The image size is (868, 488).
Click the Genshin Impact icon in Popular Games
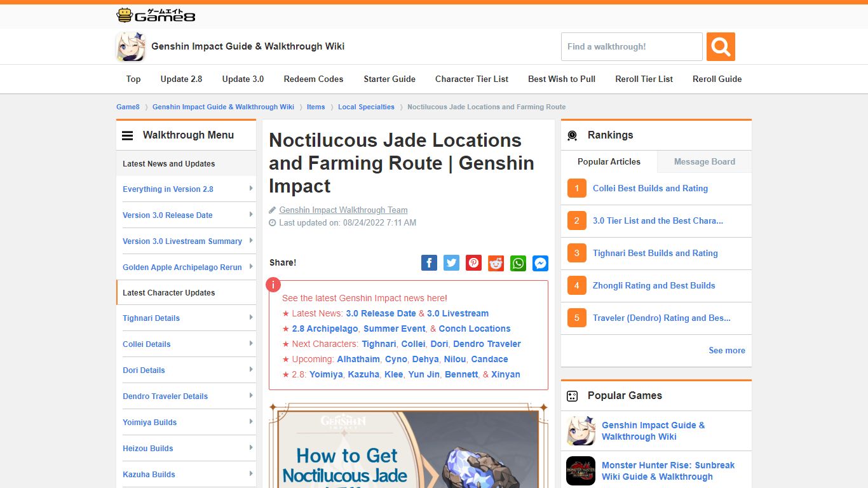click(581, 431)
